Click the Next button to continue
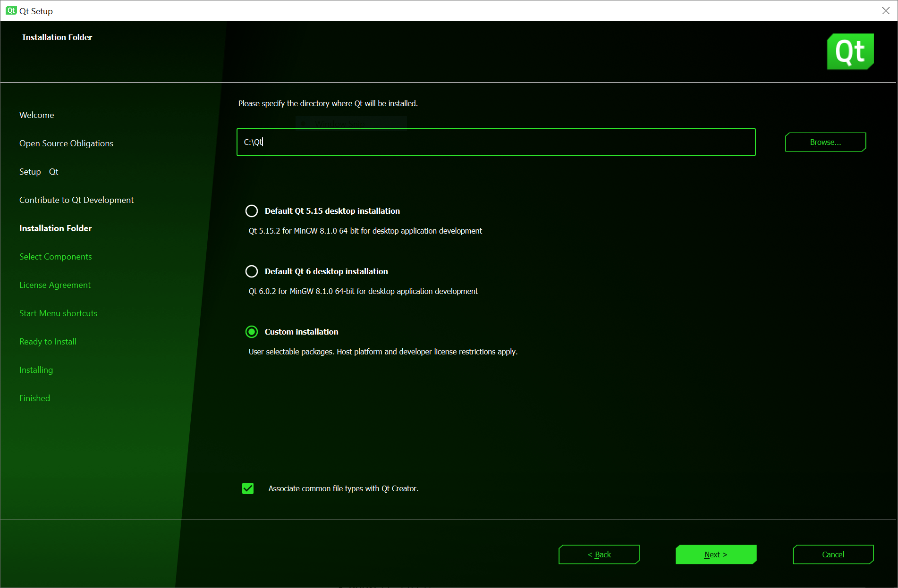The height and width of the screenshot is (588, 898). 716,554
